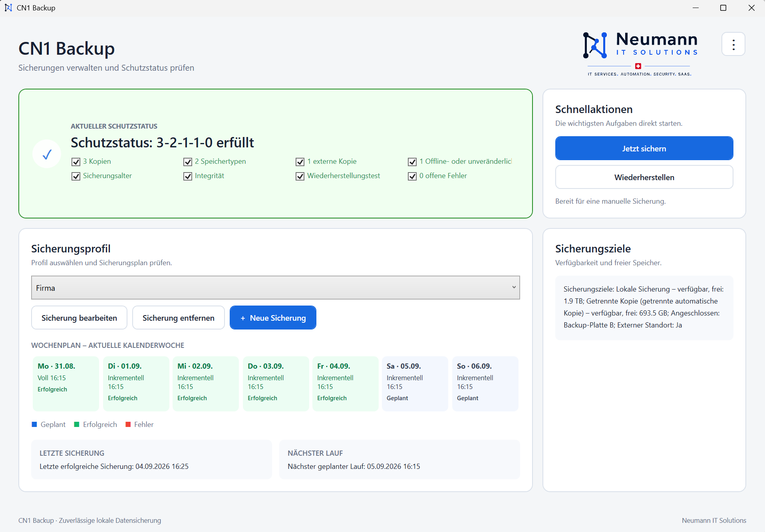Viewport: 765px width, 532px height.
Task: Create a new backup with Neue Sicherung
Action: click(273, 318)
